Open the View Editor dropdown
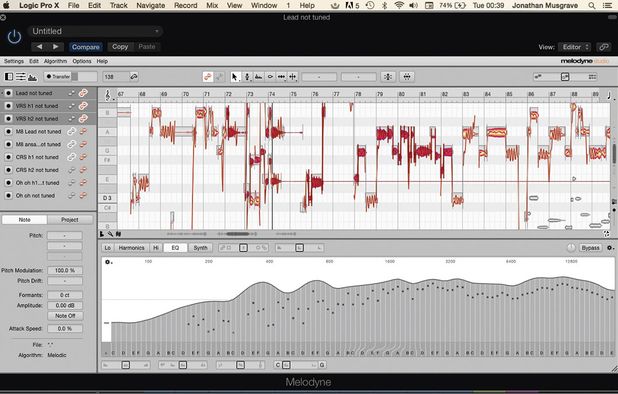The height and width of the screenshot is (394, 618). (575, 47)
